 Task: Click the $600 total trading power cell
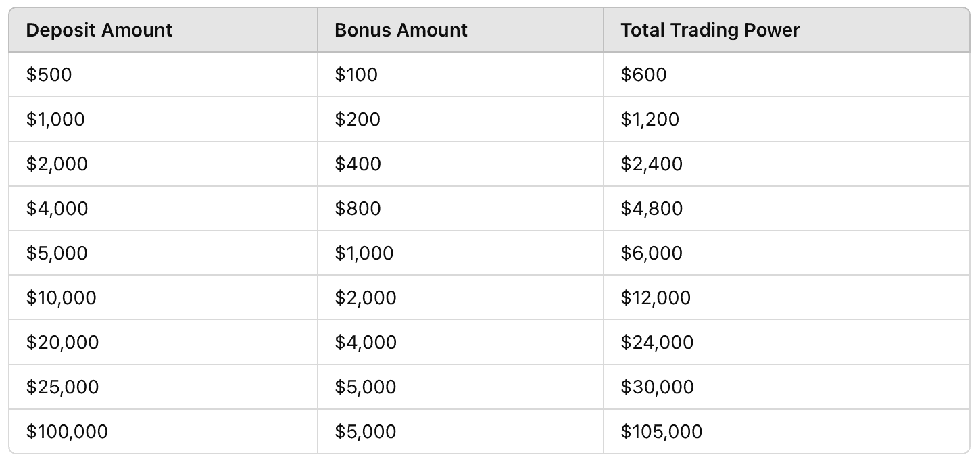pos(643,74)
